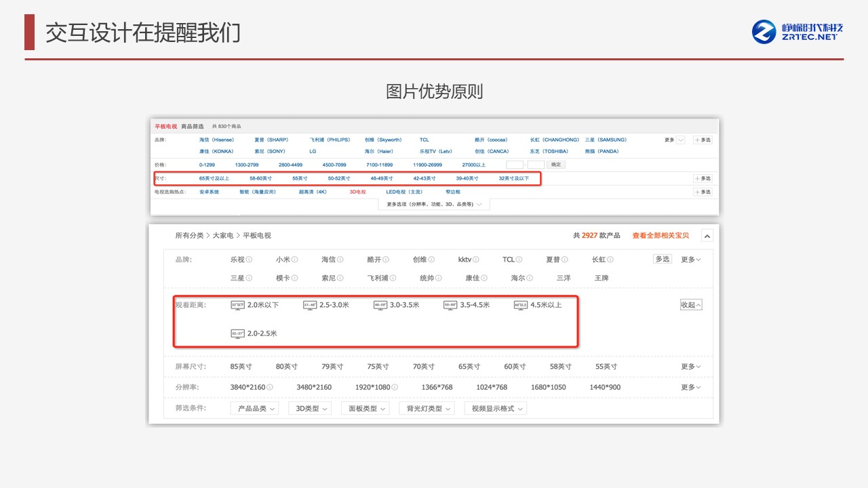Open the 面板类型 dropdown filter
Image resolution: width=868 pixels, height=488 pixels.
365,409
